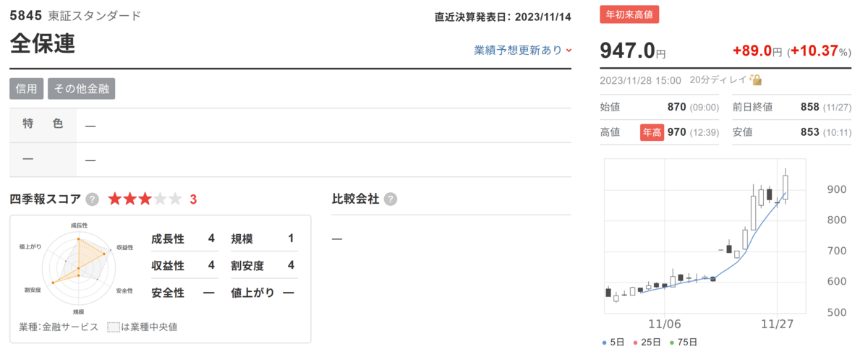Screen dimensions: 868x349
Task: Click stock code 5845
Action: click(25, 15)
